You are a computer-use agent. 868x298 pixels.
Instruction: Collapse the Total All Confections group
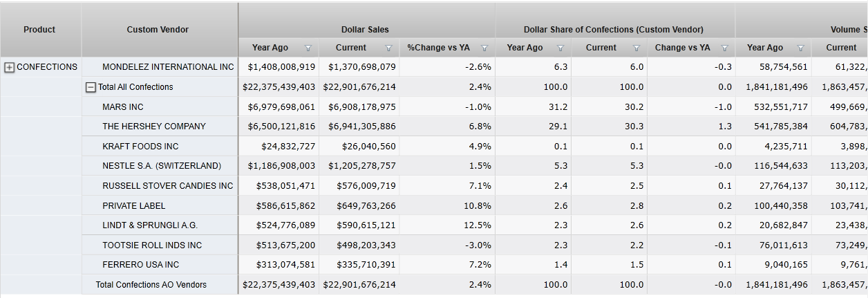click(90, 87)
